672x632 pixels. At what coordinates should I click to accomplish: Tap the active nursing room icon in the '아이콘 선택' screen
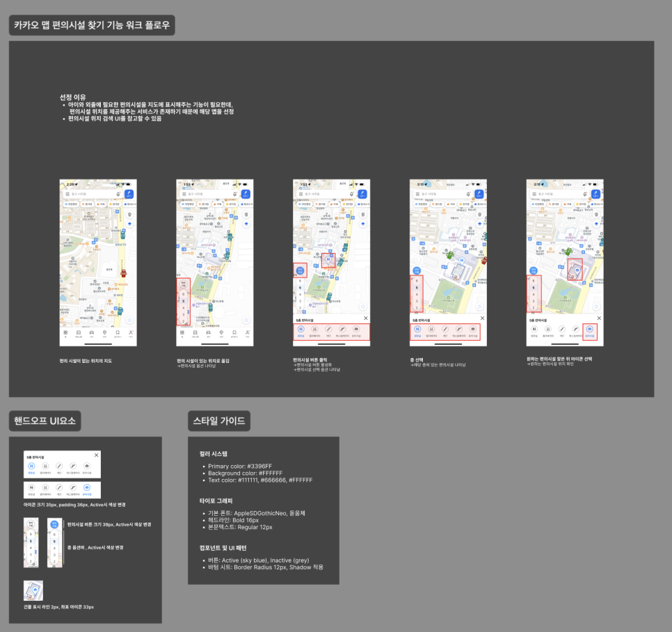click(x=590, y=329)
